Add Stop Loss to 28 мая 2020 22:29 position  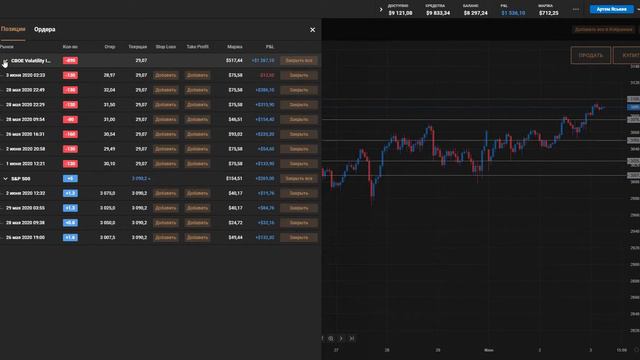165,104
